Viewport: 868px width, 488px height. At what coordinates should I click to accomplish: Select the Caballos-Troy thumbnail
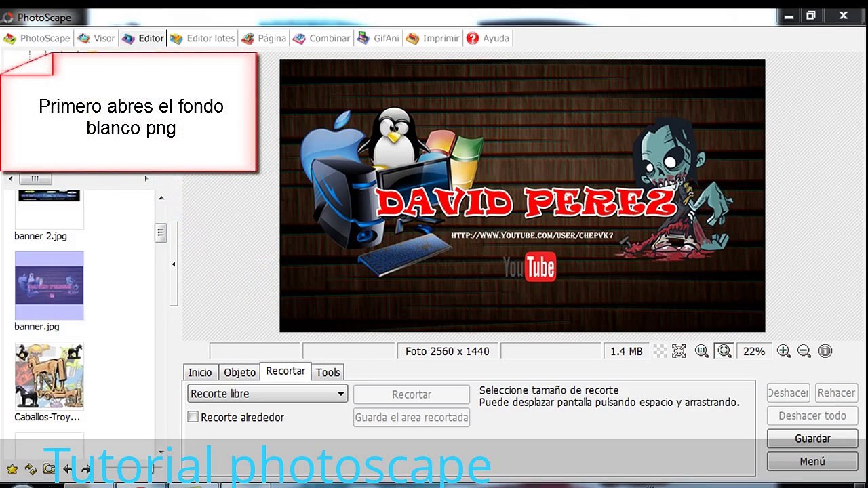[x=50, y=376]
